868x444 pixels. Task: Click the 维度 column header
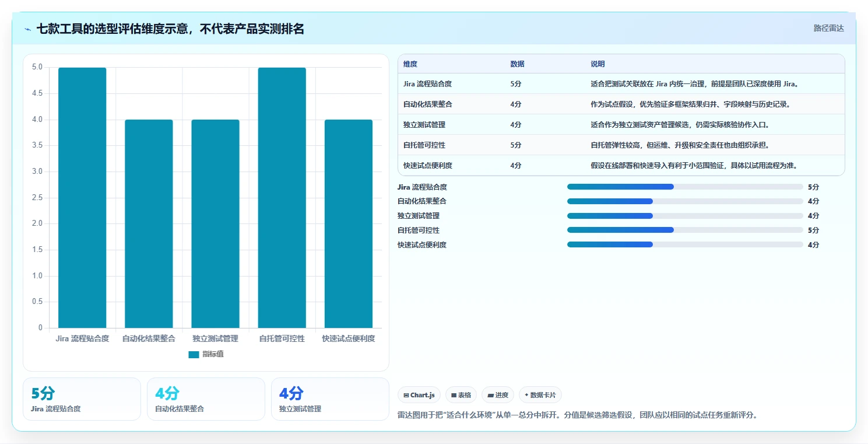coord(410,64)
